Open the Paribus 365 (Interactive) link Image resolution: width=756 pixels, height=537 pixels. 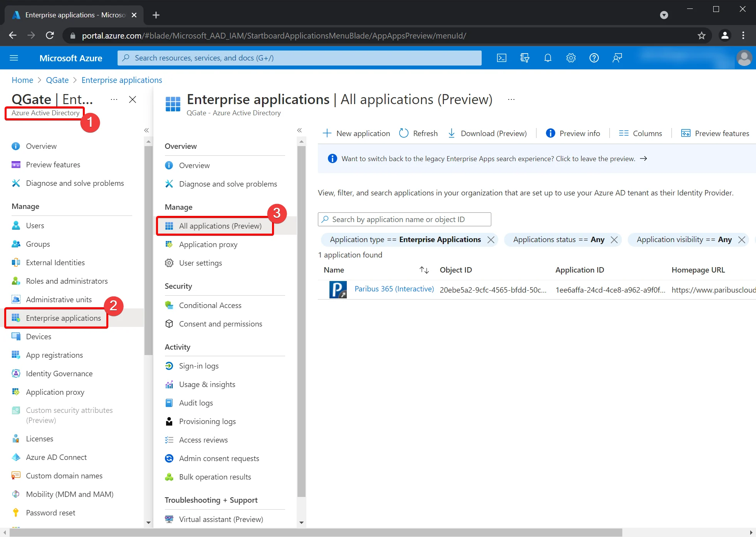(x=394, y=289)
